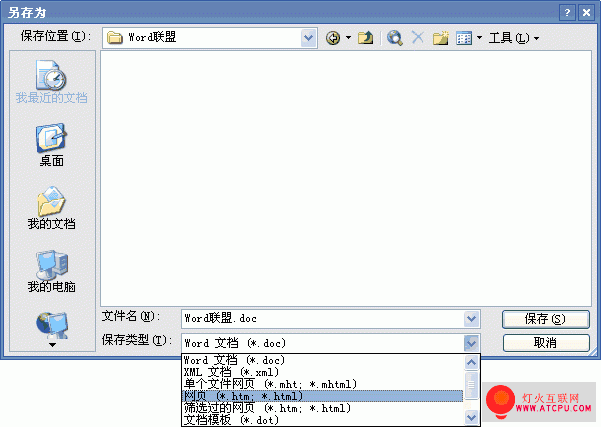Click the Delete X icon
Image resolution: width=601 pixels, height=427 pixels.
pyautogui.click(x=418, y=38)
